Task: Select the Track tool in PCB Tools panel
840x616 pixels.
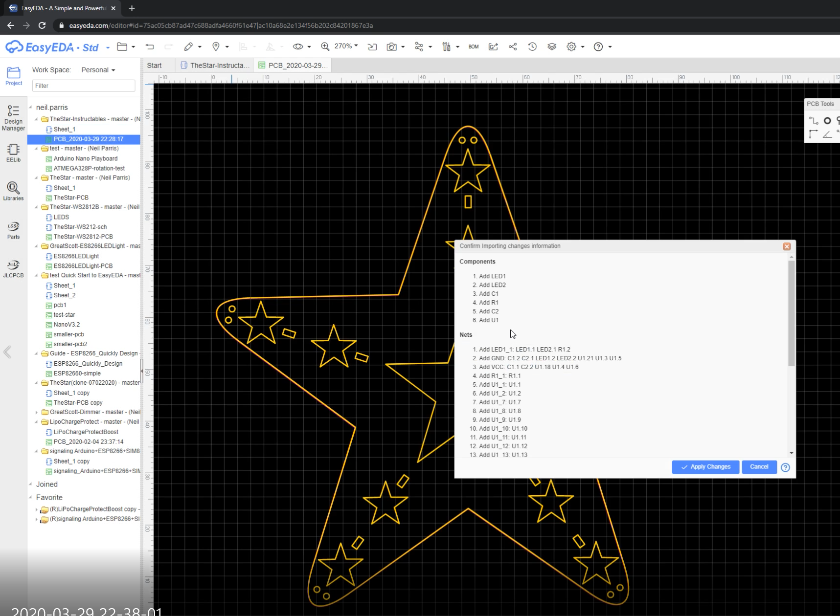Action: pos(814,120)
